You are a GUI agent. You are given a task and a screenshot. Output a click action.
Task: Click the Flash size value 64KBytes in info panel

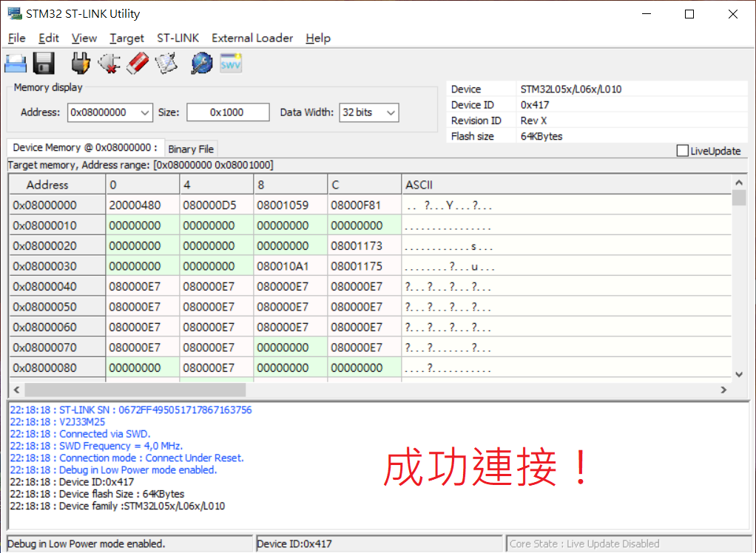[541, 136]
